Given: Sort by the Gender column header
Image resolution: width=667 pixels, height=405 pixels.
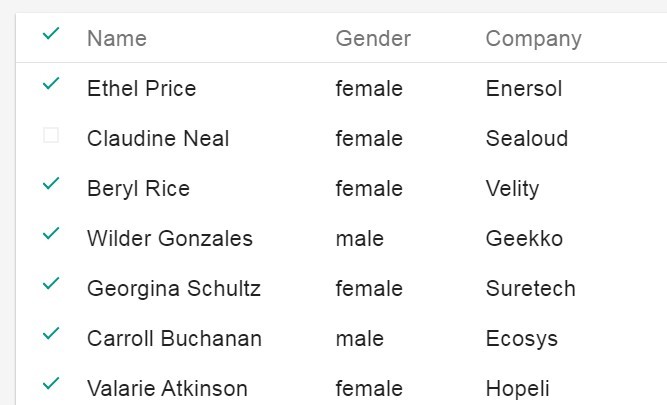Looking at the screenshot, I should (x=373, y=39).
